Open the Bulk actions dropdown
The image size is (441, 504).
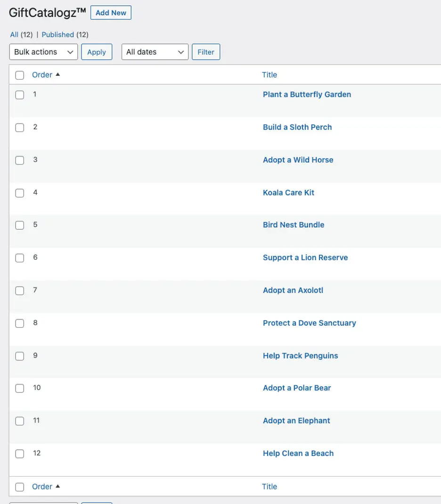tap(43, 52)
